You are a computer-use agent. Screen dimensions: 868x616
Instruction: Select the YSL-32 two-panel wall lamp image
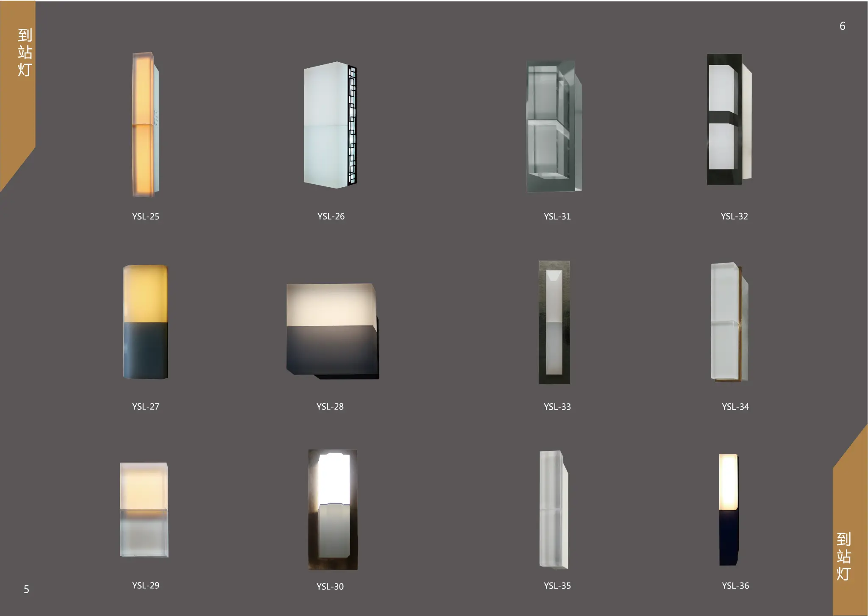(729, 123)
